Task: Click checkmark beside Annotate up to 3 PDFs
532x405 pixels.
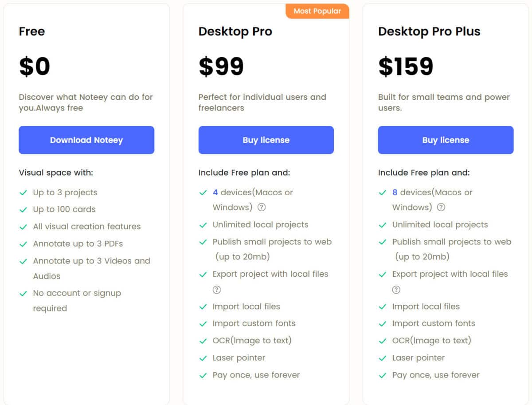Action: tap(23, 244)
